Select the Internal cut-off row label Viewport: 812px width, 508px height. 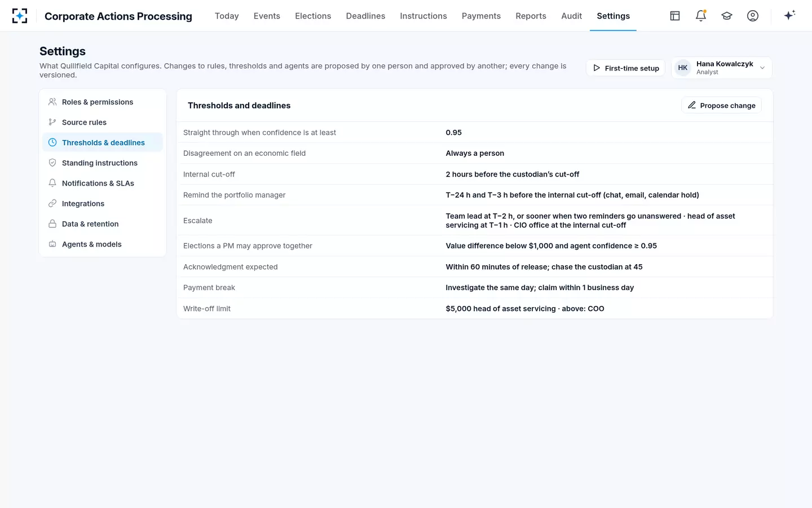(209, 174)
